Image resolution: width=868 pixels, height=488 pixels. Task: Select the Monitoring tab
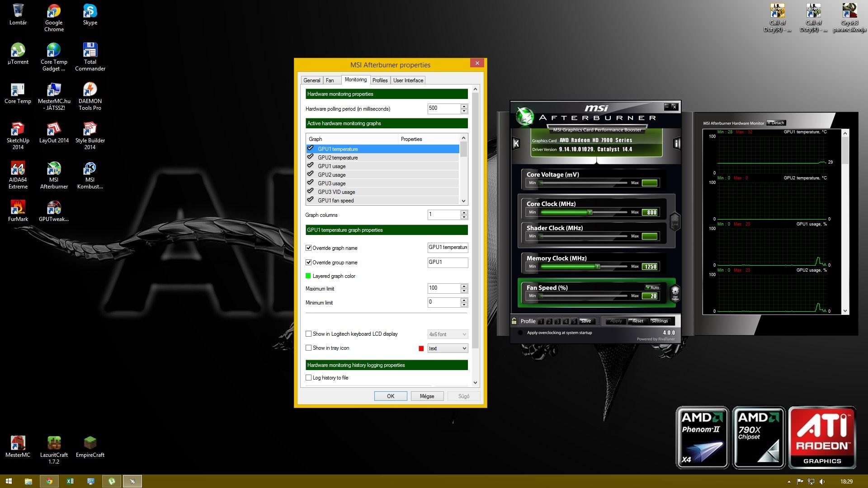click(356, 80)
